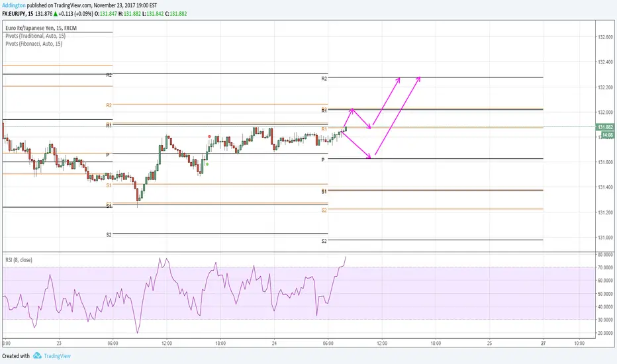
Task: Click the 132.200 price axis label
Action: pyautogui.click(x=605, y=87)
